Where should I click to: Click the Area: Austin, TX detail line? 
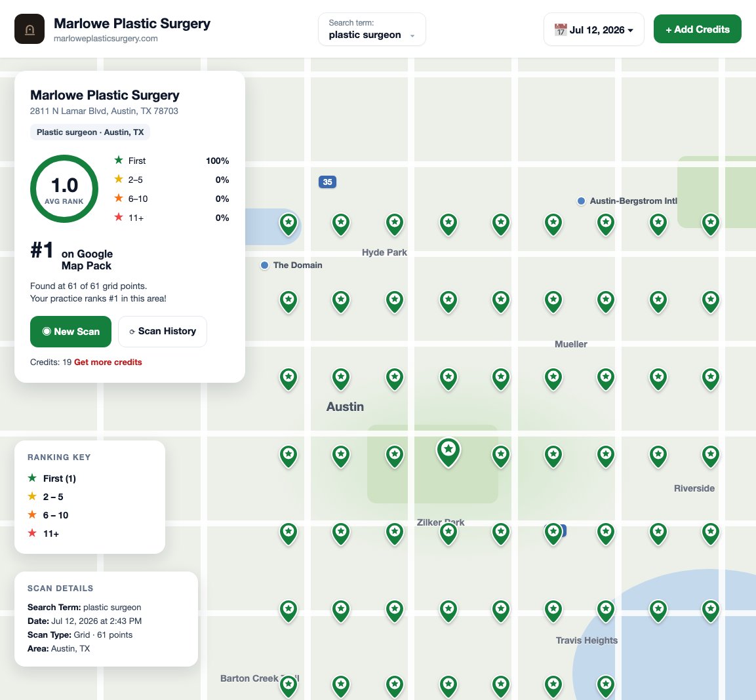59,648
